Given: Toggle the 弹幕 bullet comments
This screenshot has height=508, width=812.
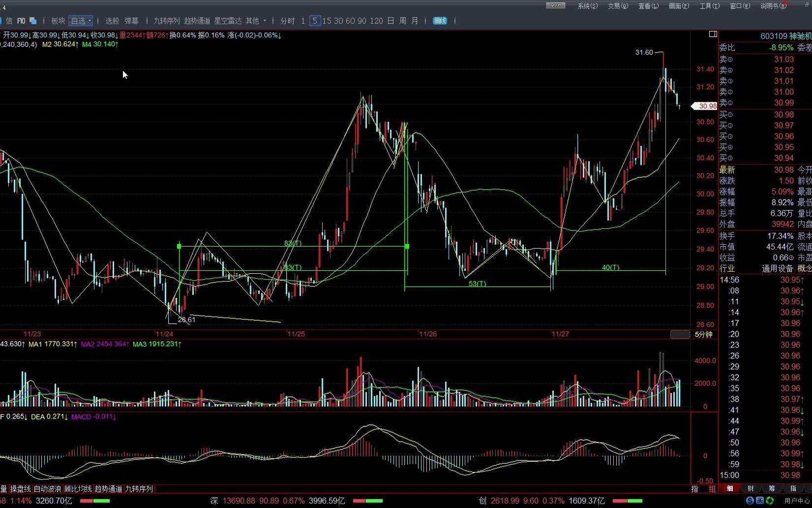Looking at the screenshot, I should [131, 21].
